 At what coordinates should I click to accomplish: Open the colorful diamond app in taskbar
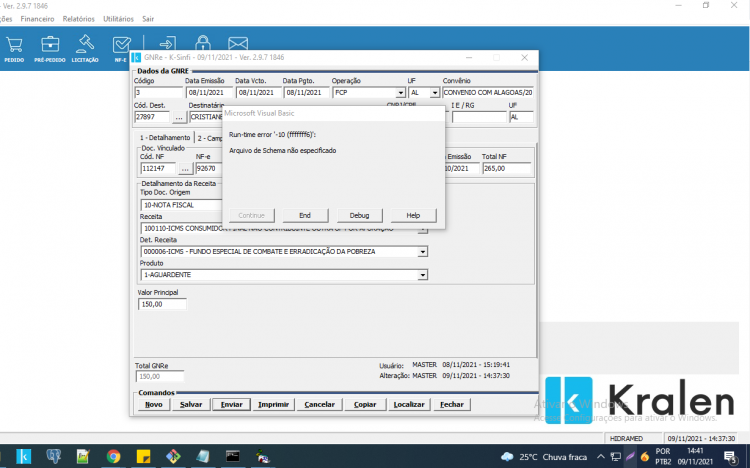click(173, 456)
